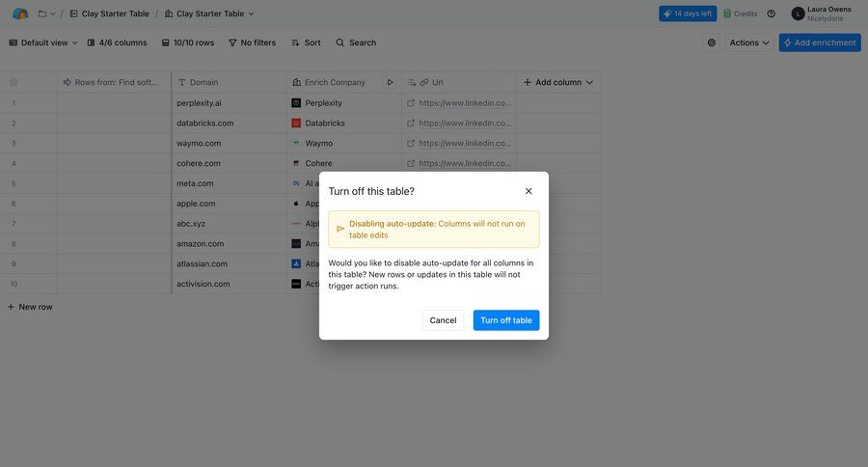Click the 14 days left badge
The height and width of the screenshot is (467, 868).
point(688,14)
